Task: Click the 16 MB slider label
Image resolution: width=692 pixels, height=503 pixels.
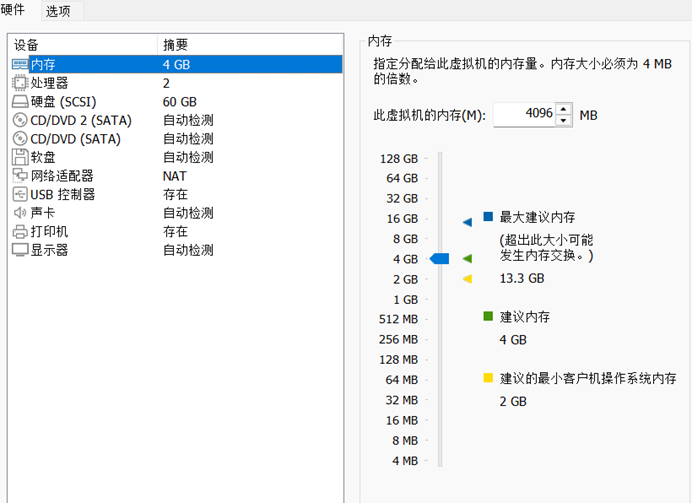Action: [x=401, y=420]
